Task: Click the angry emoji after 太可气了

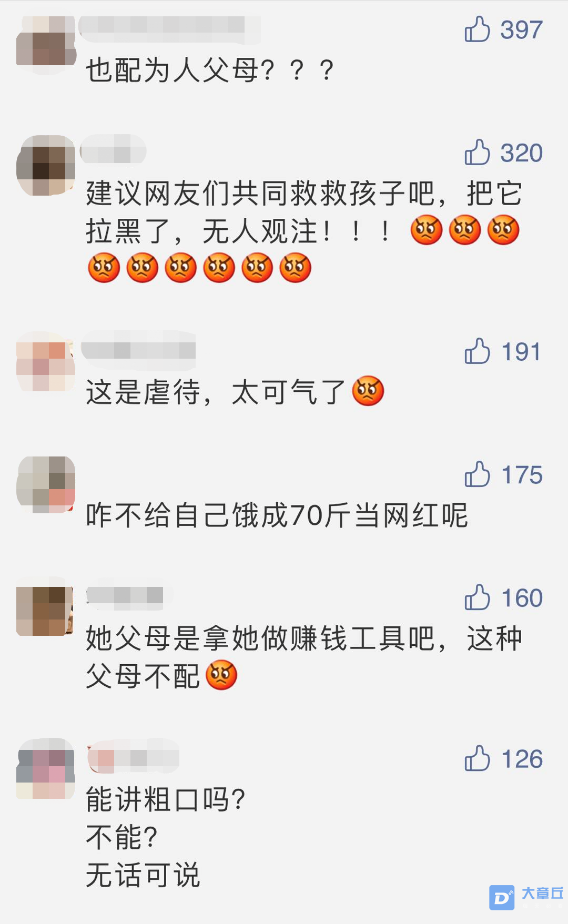Action: [x=368, y=391]
